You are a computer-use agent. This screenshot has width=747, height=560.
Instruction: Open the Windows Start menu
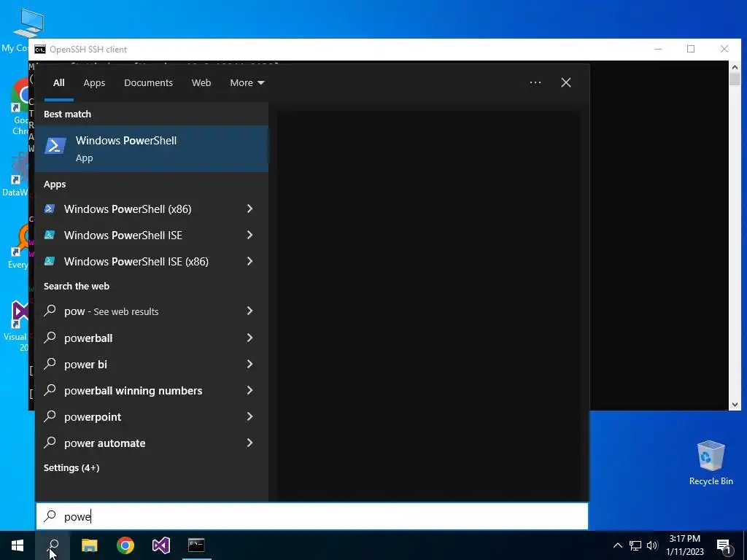tap(18, 545)
